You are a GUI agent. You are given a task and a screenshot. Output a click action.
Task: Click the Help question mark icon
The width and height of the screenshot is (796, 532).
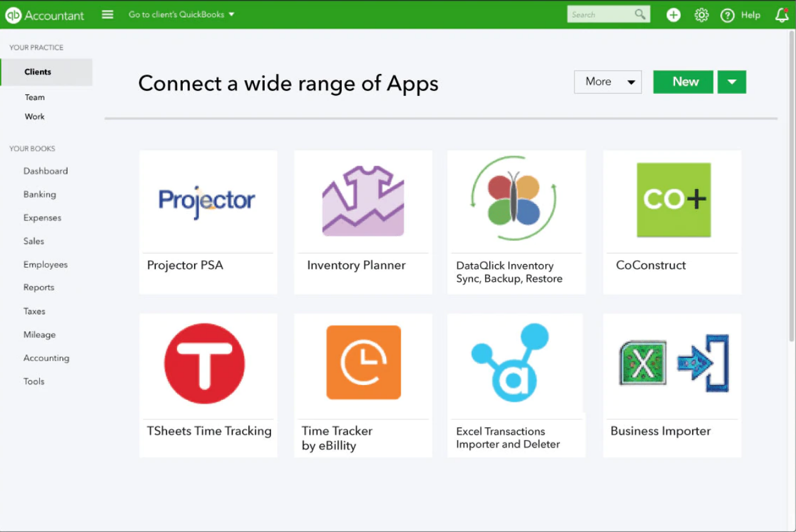click(x=727, y=15)
